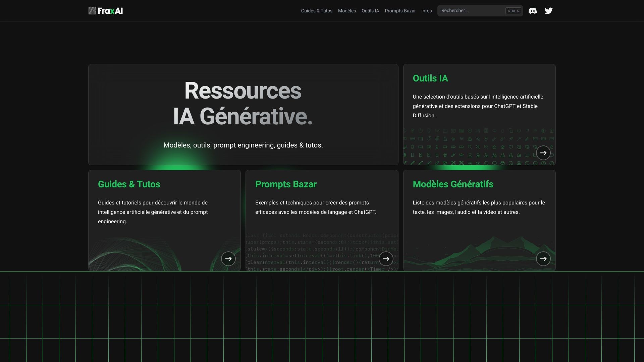Open the Prompts Bazar card title
The height and width of the screenshot is (362, 644).
285,184
